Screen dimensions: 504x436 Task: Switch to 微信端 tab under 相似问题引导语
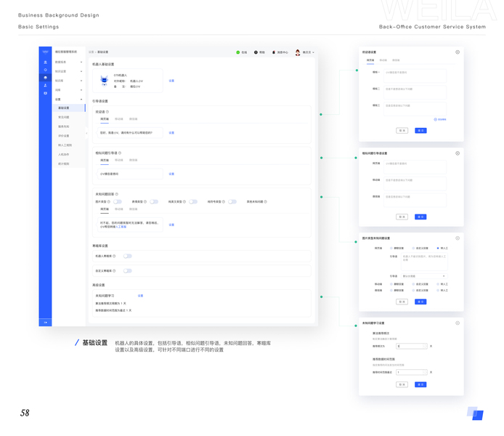[134, 160]
